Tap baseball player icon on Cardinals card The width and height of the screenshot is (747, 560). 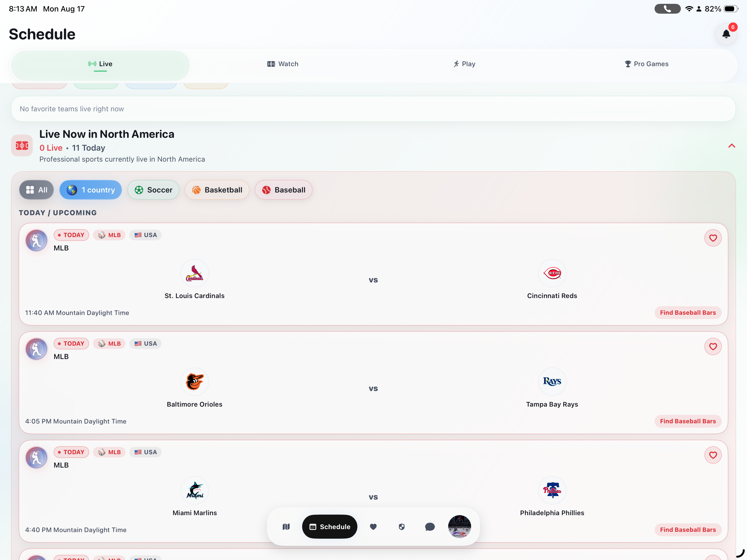[x=36, y=240]
